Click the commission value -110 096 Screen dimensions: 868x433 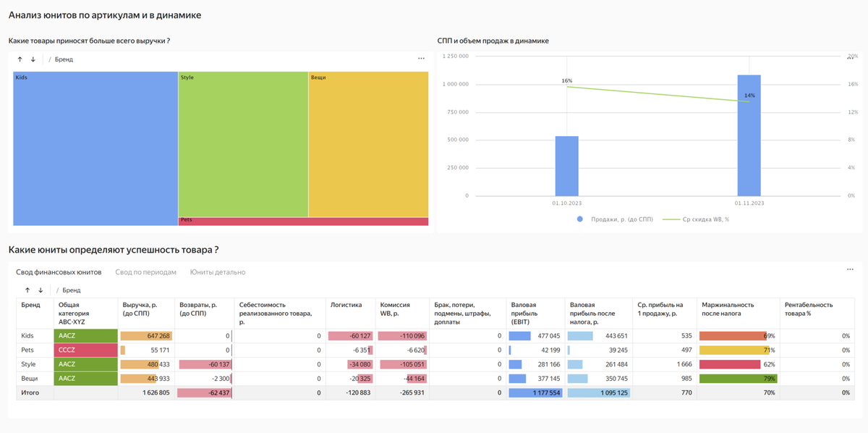(411, 336)
